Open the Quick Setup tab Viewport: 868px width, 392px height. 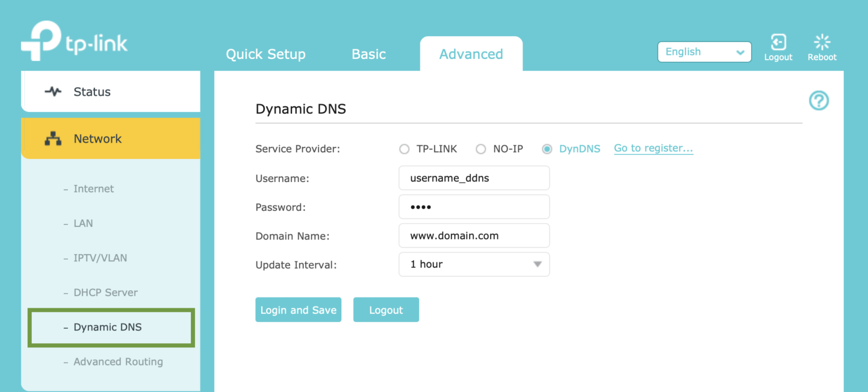tap(266, 54)
